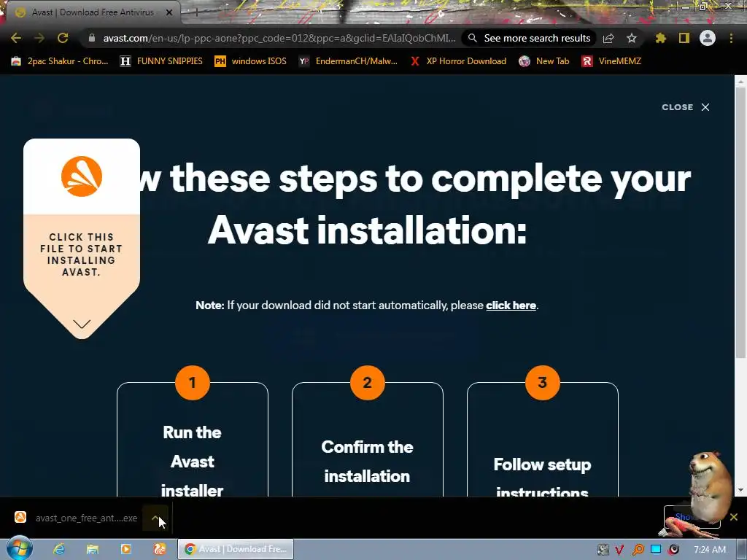The width and height of the screenshot is (747, 560).
Task: Click the 'click here' download link
Action: pyautogui.click(x=511, y=306)
